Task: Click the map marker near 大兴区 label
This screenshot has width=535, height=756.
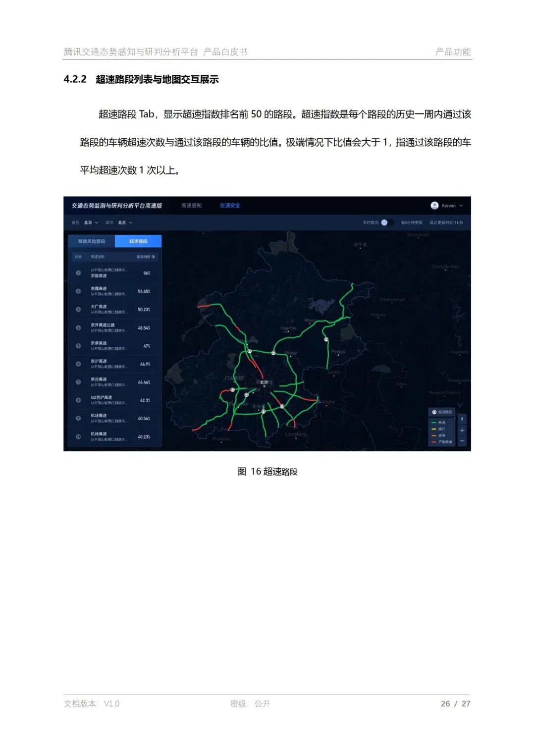Action: point(264,411)
